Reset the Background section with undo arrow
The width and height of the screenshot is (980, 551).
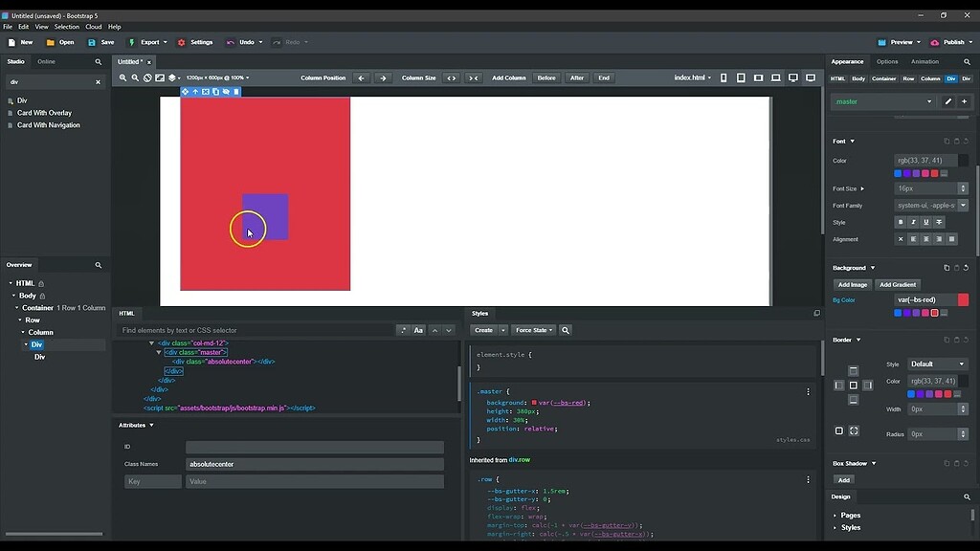pos(966,268)
